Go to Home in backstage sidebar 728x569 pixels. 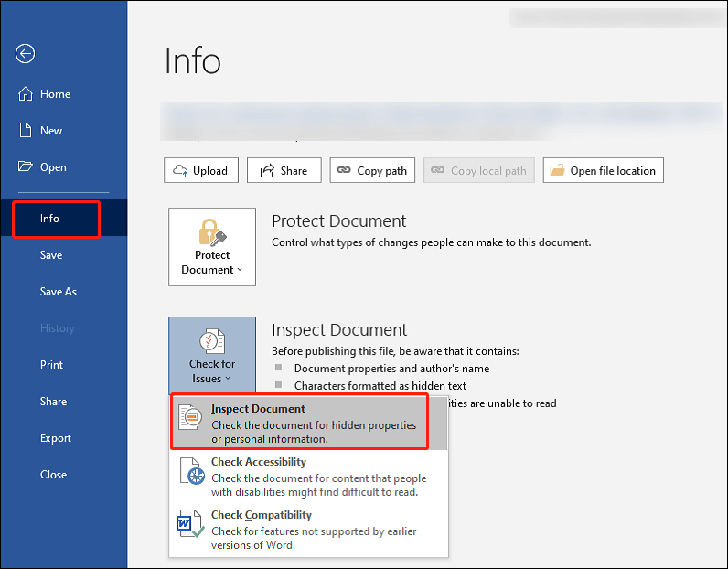tap(64, 94)
